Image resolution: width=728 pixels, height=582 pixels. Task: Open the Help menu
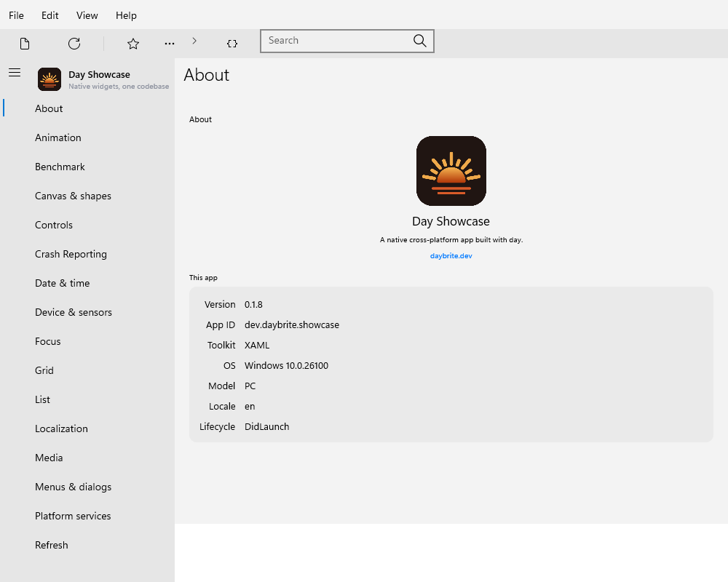pos(126,15)
